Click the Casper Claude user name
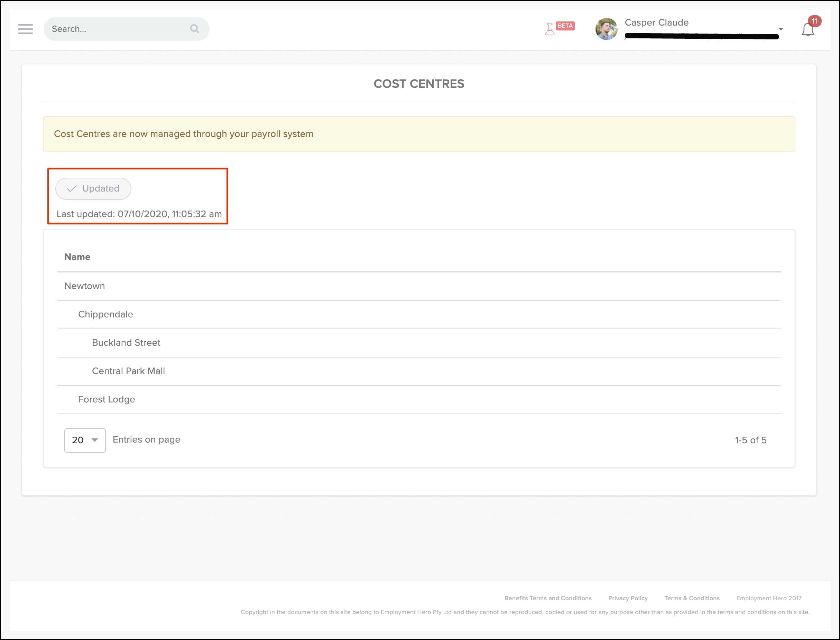Image resolution: width=840 pixels, height=640 pixels. click(656, 22)
